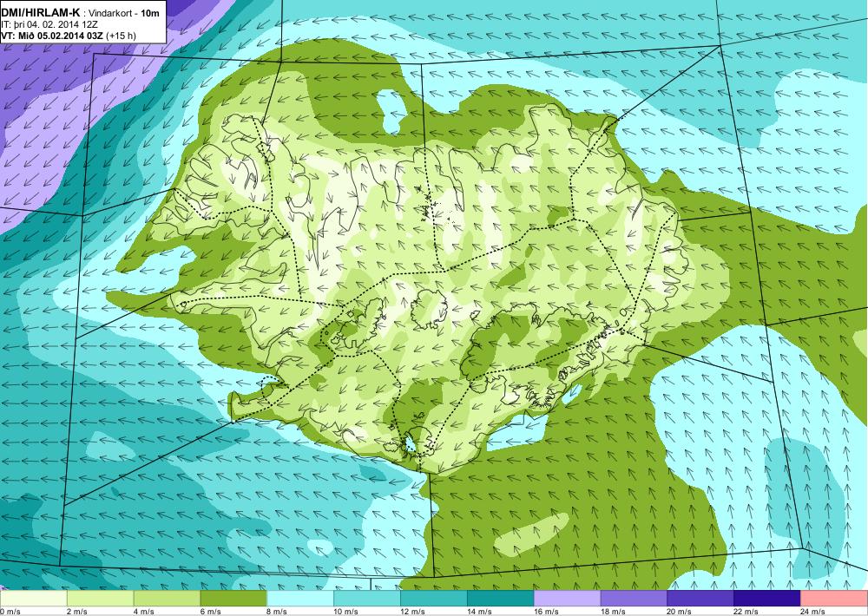This screenshot has width=868, height=616.
Task: Click the "IT: þri 04. 02. 2014 12Z" line
Action: point(49,24)
